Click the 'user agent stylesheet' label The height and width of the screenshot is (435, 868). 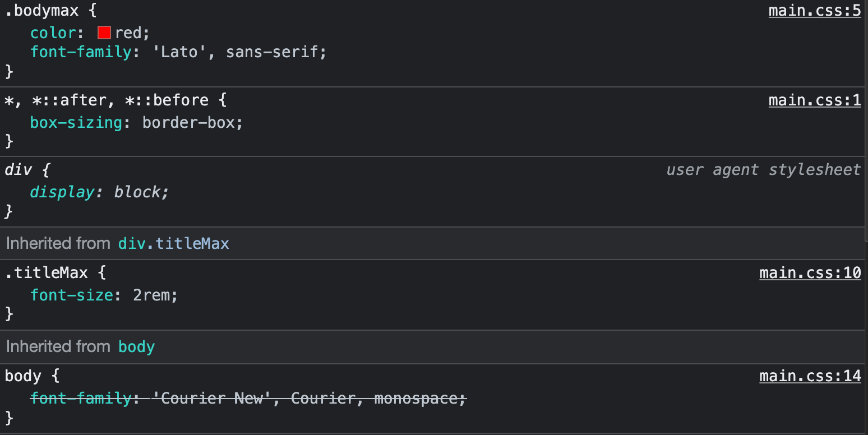[x=763, y=169]
